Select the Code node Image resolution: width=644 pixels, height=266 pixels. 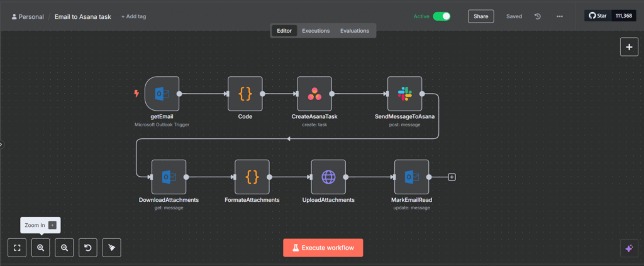245,94
